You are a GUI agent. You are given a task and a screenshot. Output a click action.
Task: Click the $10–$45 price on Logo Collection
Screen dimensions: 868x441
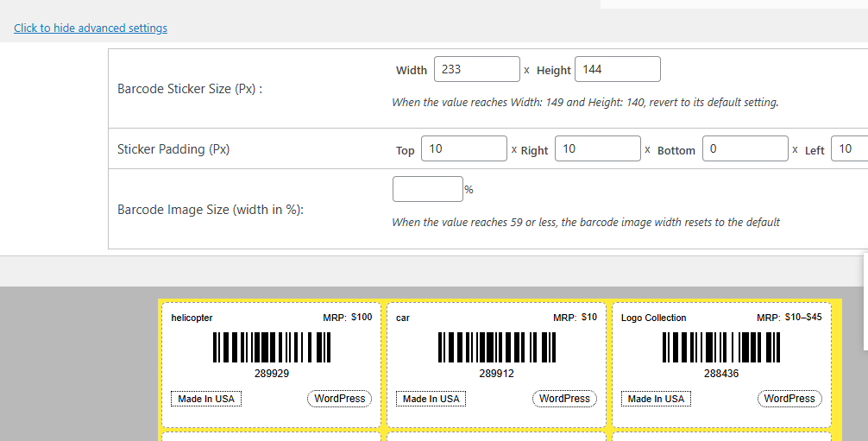(x=803, y=317)
